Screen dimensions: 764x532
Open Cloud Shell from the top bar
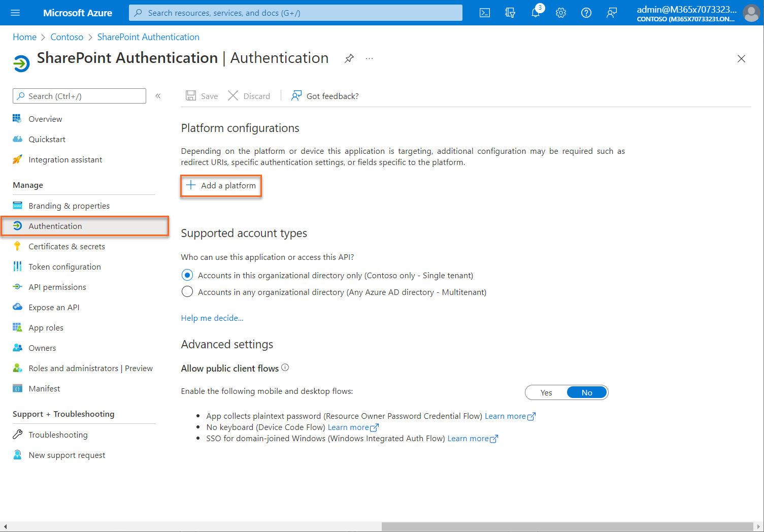[x=484, y=13]
